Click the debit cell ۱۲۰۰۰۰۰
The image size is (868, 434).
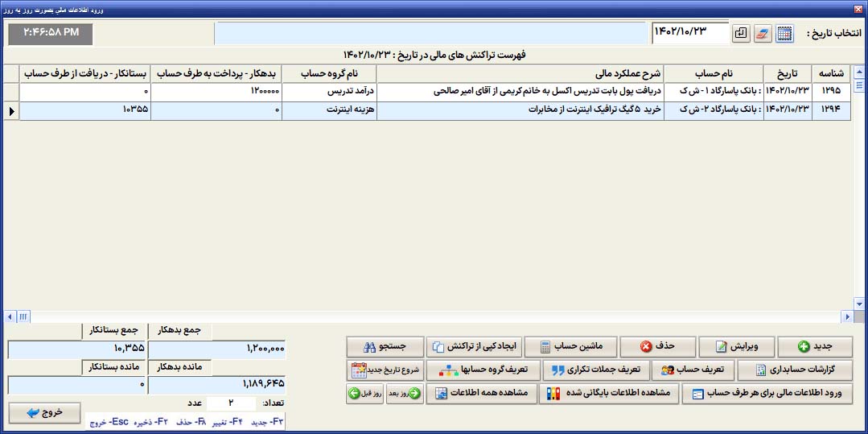click(x=216, y=93)
